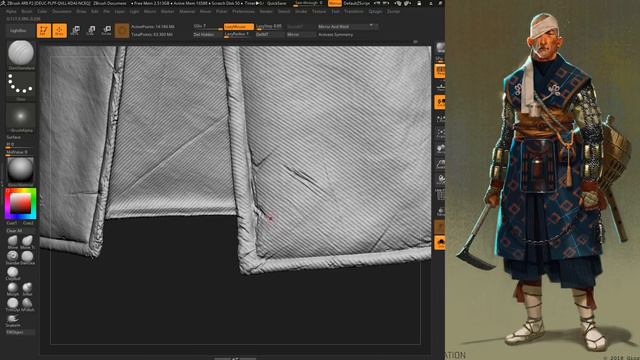640x360 pixels.
Task: Toggle the bottom orange button in right shelf
Action: click(440, 243)
